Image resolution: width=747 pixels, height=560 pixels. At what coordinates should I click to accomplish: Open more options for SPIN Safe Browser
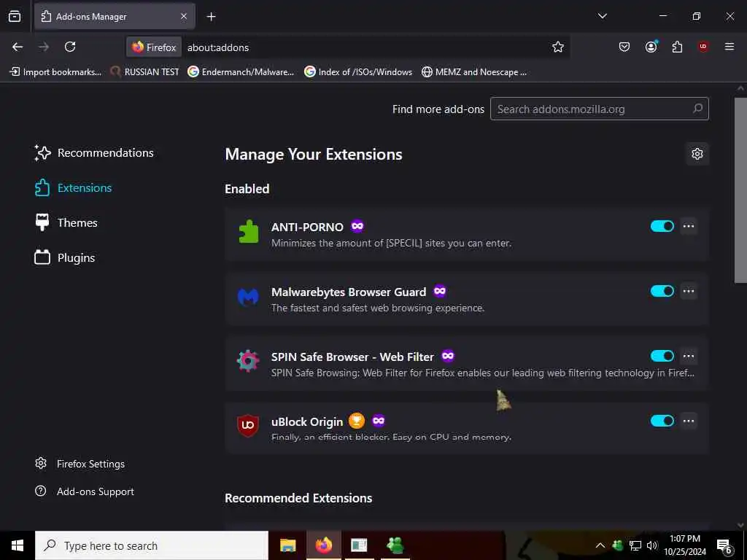(x=689, y=356)
